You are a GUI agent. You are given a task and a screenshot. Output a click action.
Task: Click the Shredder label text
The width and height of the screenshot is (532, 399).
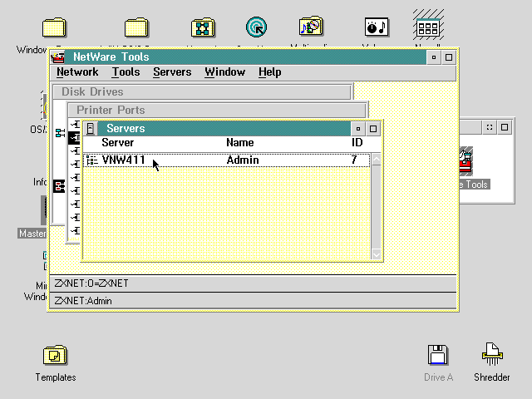click(491, 377)
